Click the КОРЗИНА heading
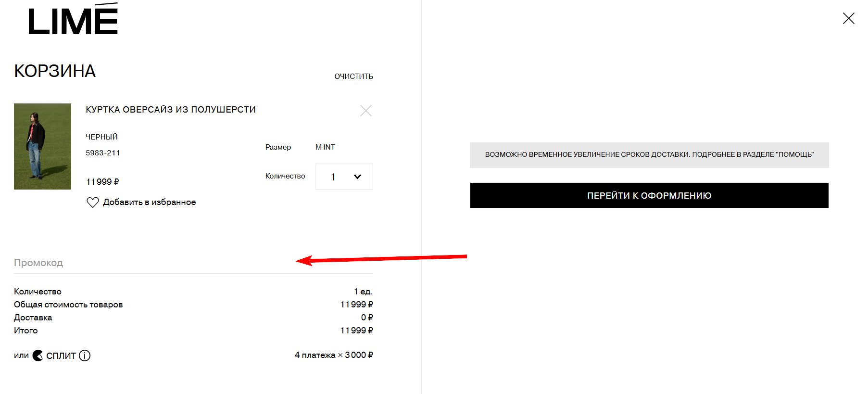The image size is (868, 394). click(x=55, y=71)
